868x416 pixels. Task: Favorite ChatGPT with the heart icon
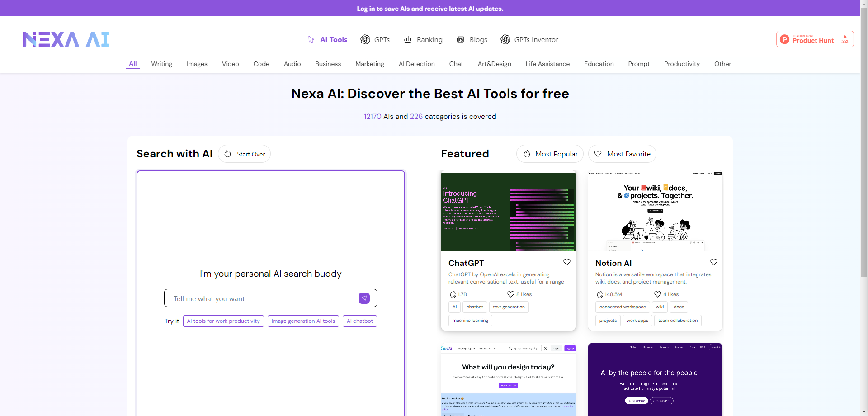point(567,262)
